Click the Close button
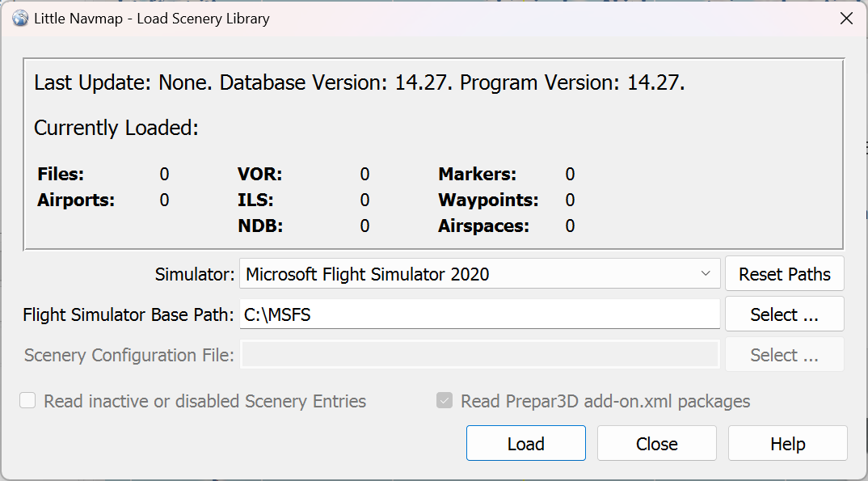The image size is (868, 481). point(656,443)
